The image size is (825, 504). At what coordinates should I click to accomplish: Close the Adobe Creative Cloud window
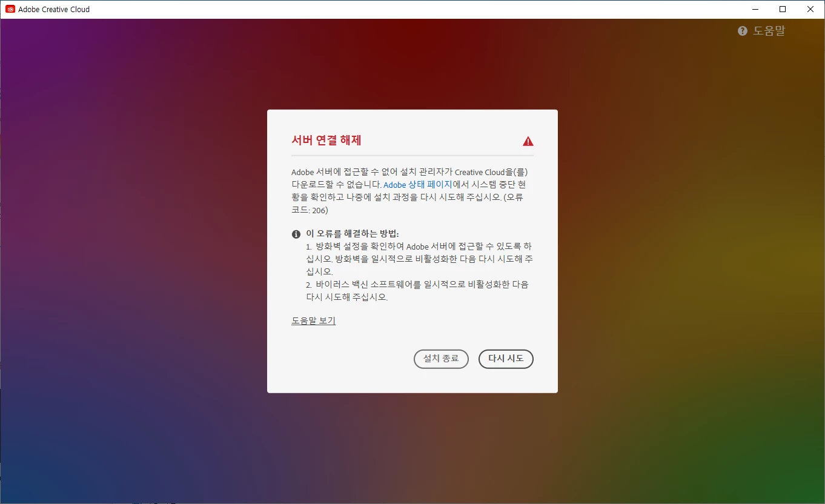pyautogui.click(x=810, y=9)
